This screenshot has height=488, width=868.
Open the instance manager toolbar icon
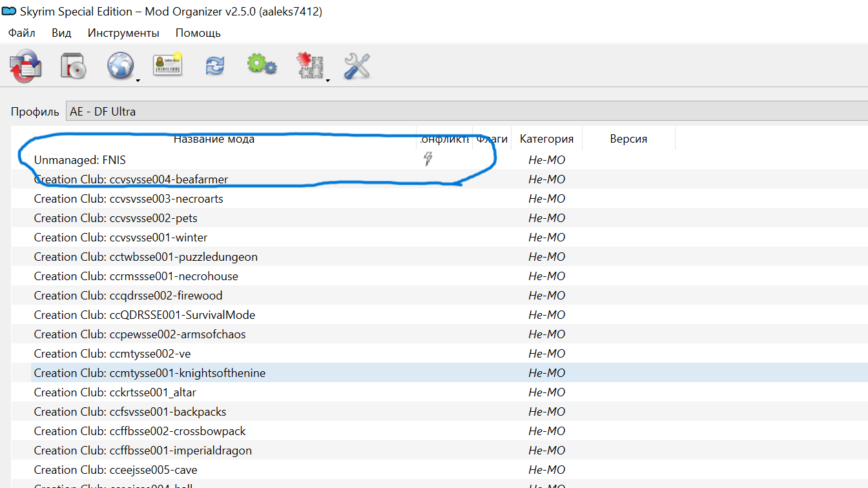[x=26, y=66]
